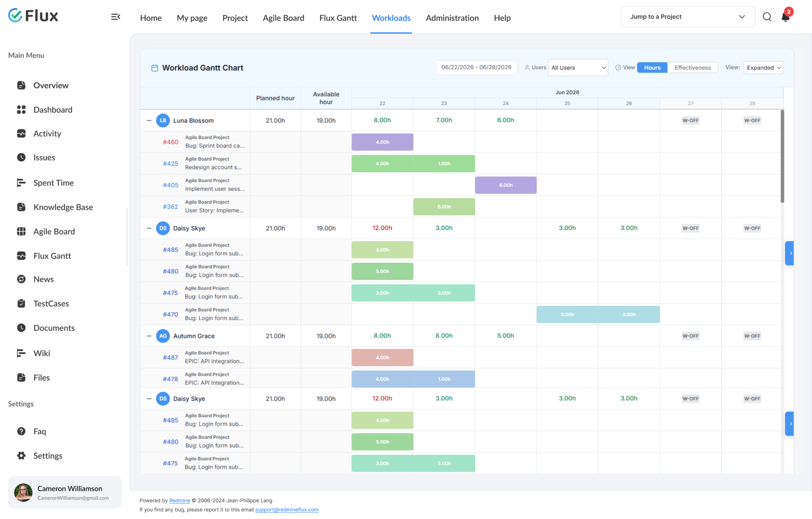
Task: Open Dashboard from the sidebar
Action: [53, 109]
